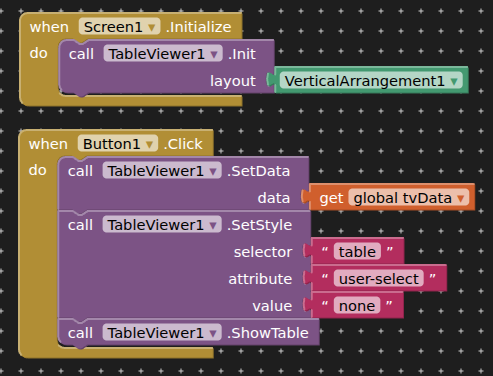The image size is (493, 376).
Task: Click the "attribute" parameter label
Action: [260, 279]
